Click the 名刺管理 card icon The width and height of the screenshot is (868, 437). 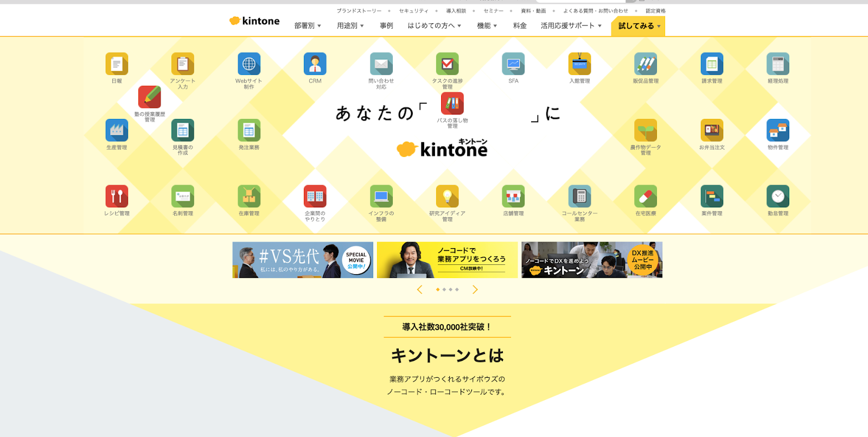pos(183,197)
